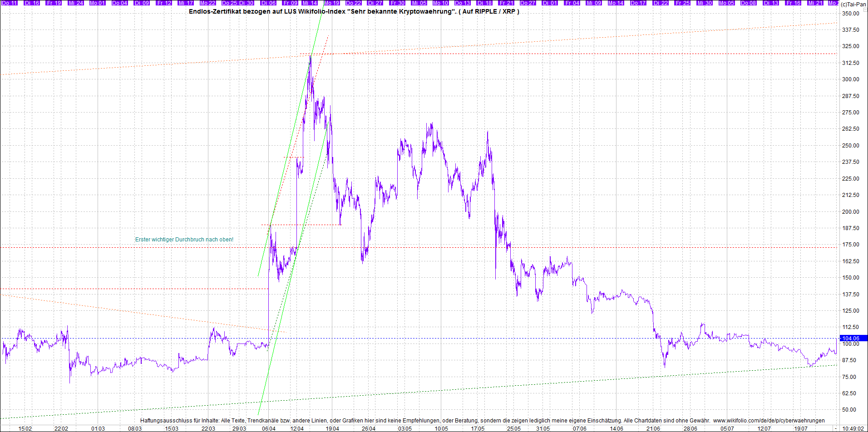Click the 'Fr 30' top date marker
The width and height of the screenshot is (868, 432).
coord(397,3)
